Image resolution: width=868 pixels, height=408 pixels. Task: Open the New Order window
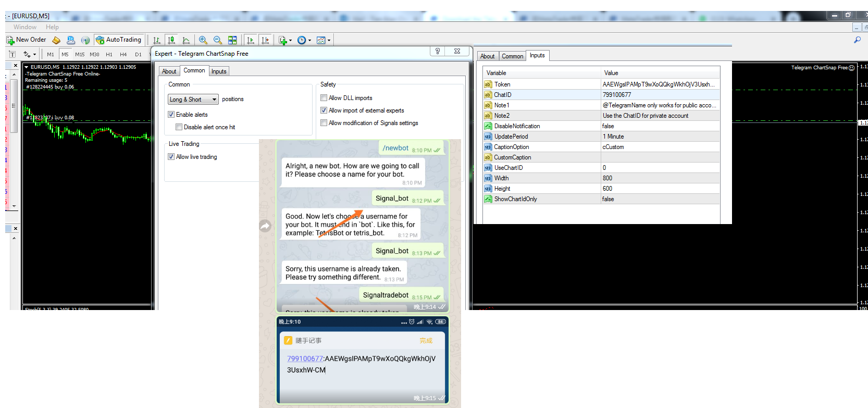tap(26, 40)
